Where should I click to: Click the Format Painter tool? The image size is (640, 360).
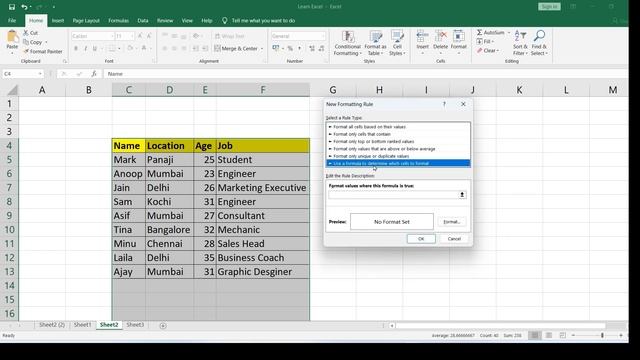pyautogui.click(x=43, y=51)
